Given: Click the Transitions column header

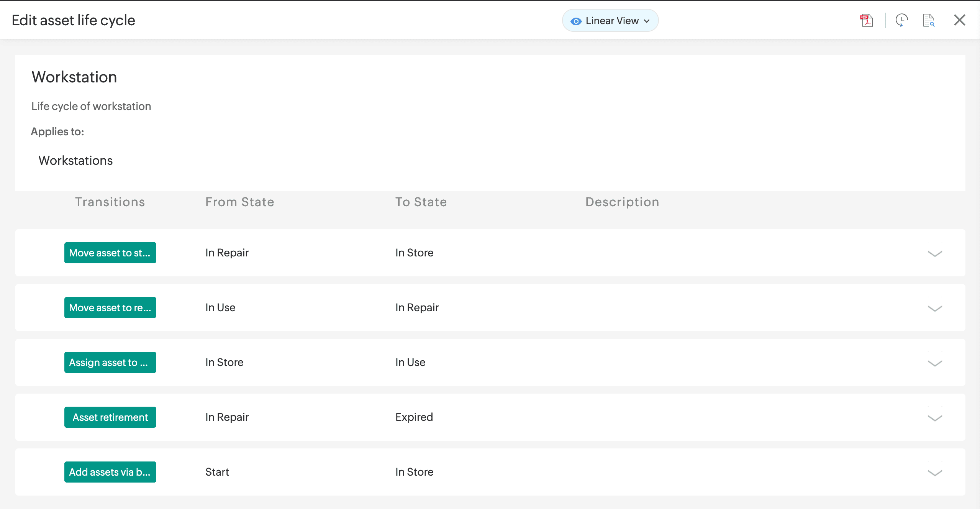Looking at the screenshot, I should [x=110, y=202].
